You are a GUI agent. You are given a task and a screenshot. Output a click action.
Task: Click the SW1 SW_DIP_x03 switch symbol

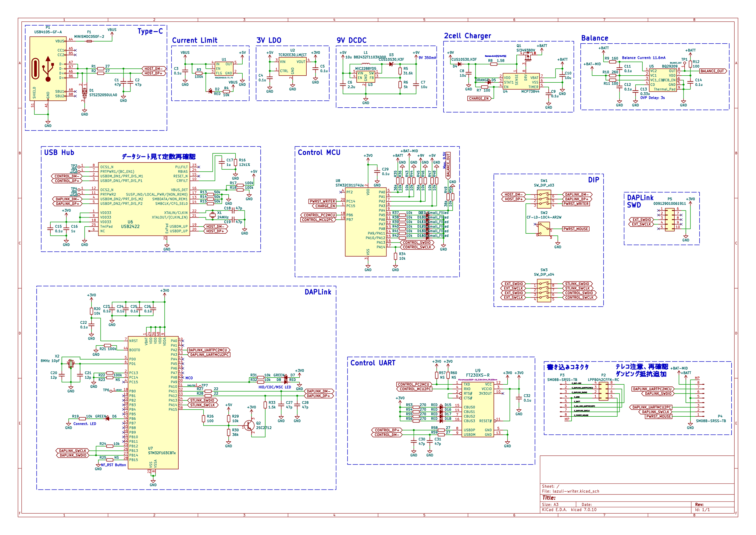(x=544, y=199)
